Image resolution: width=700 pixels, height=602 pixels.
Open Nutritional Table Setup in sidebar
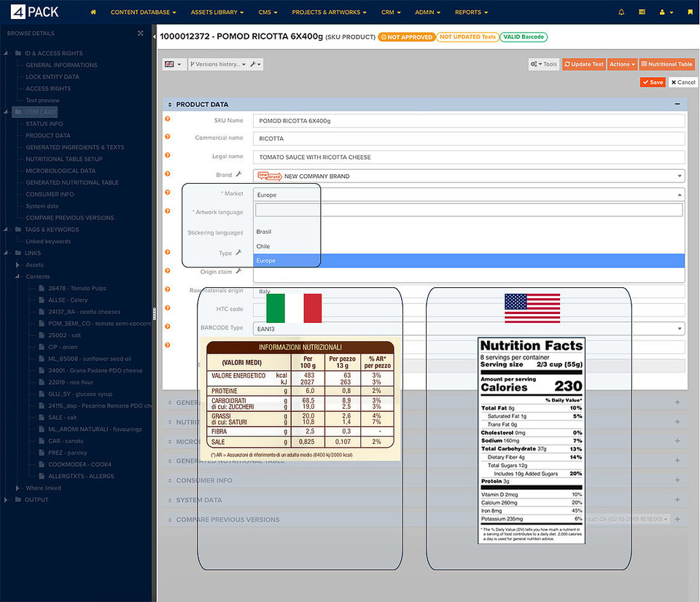point(64,159)
